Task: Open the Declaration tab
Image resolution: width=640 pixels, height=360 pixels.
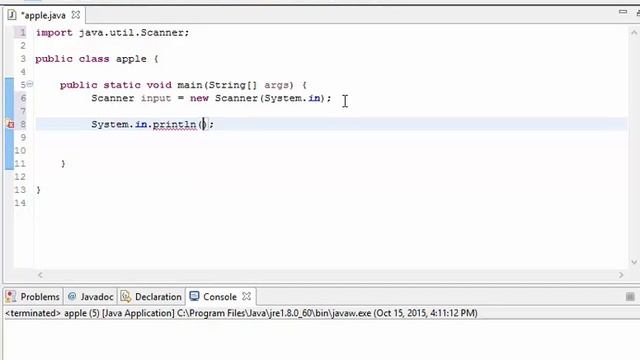Action: (x=151, y=297)
